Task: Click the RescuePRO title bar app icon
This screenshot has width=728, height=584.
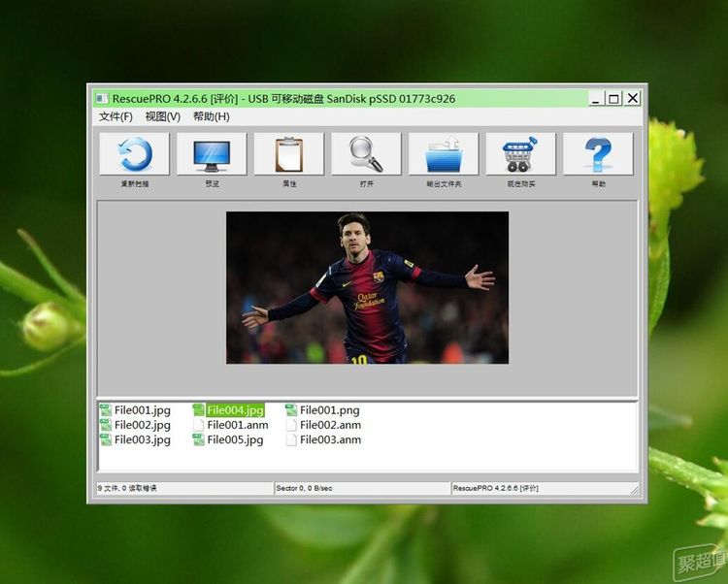Action: click(x=102, y=98)
